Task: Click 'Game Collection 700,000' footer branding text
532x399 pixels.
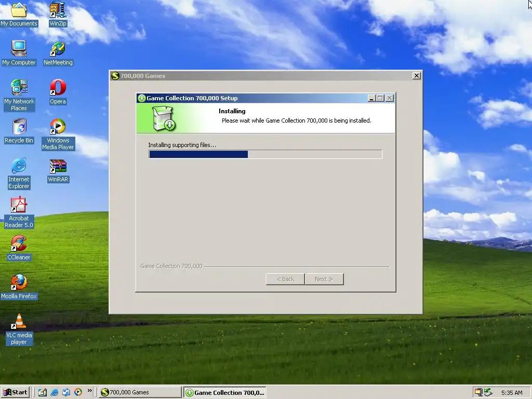Action: (171, 266)
